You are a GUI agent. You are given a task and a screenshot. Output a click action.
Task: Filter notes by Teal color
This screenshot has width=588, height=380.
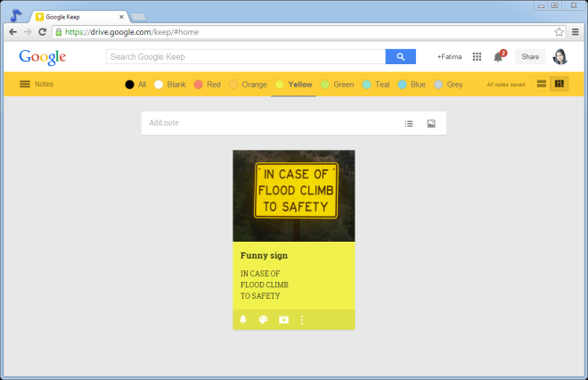tap(376, 85)
